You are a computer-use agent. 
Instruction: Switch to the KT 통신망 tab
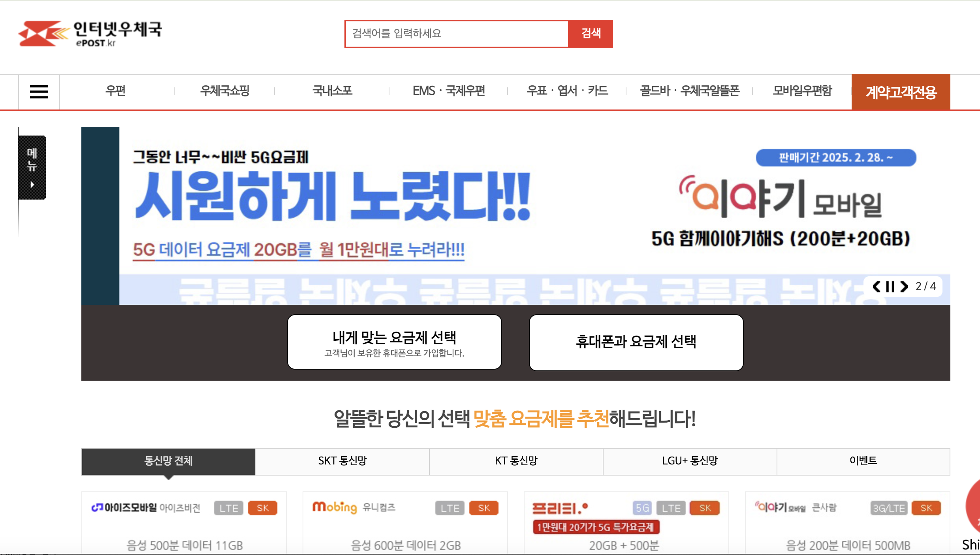516,461
